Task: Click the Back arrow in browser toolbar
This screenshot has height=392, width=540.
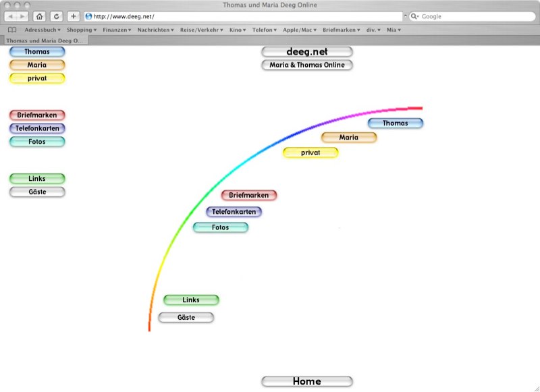Action: [x=11, y=16]
